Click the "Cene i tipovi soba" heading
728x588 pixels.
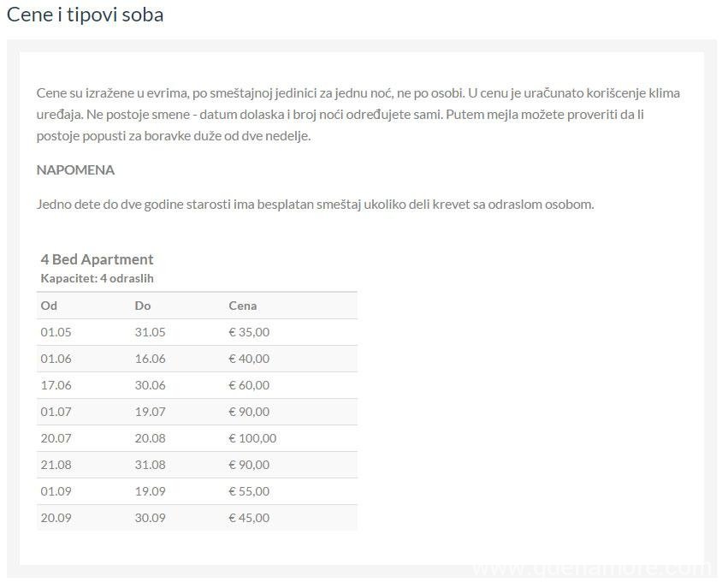(86, 15)
